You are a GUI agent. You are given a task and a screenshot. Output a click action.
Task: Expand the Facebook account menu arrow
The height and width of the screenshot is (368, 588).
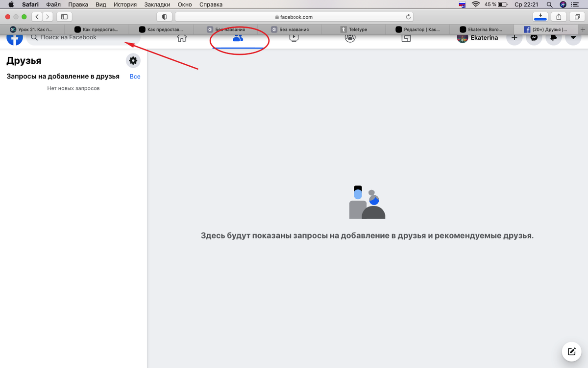(x=573, y=38)
